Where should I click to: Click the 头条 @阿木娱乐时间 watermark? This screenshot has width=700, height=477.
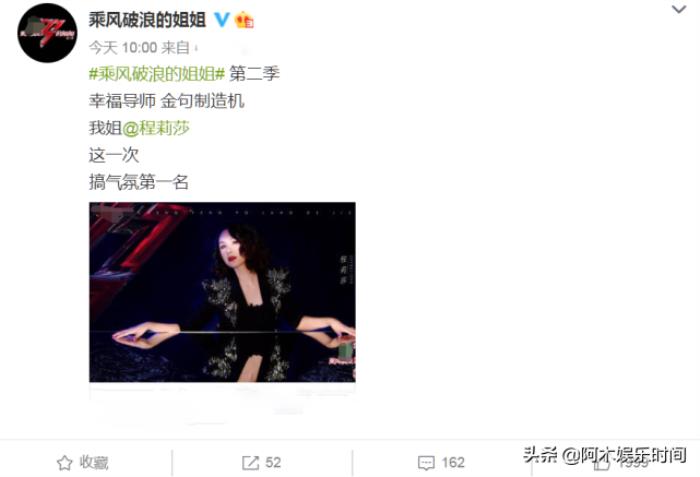coord(604,455)
